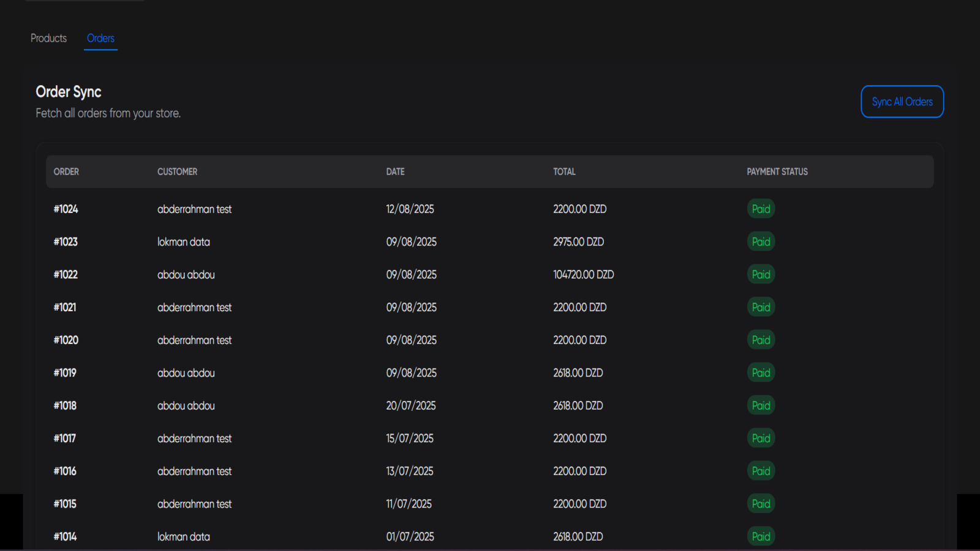Open order #1015 entry

tap(65, 504)
